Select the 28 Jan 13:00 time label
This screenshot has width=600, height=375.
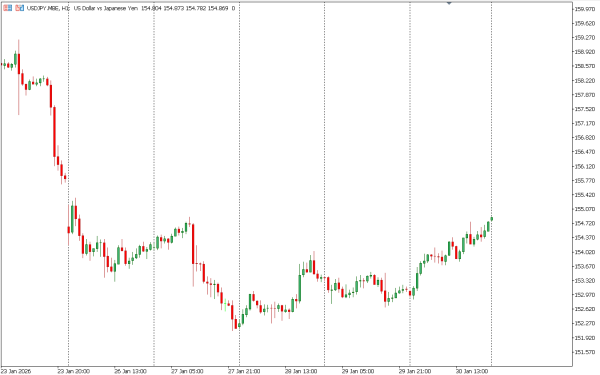pos(301,371)
